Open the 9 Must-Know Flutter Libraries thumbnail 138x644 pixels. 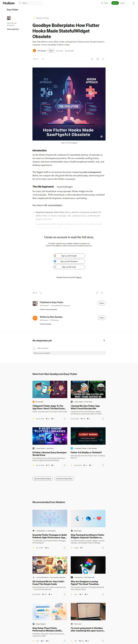click(50, 436)
